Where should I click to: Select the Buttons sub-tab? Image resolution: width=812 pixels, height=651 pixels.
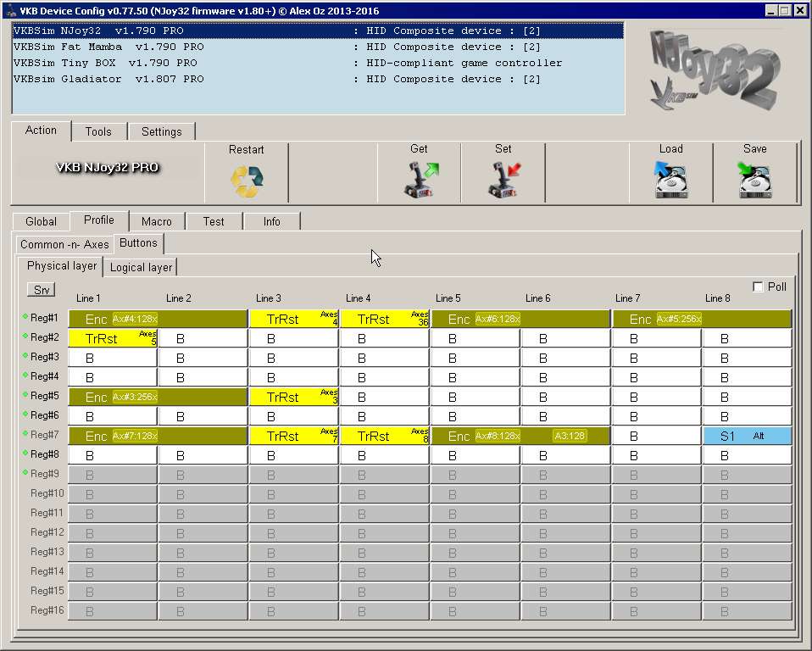tap(138, 243)
